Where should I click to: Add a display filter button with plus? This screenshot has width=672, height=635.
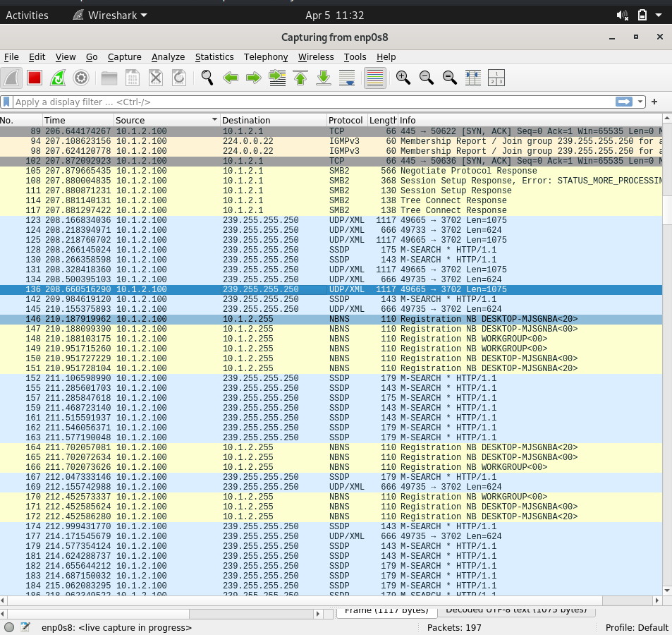click(654, 102)
